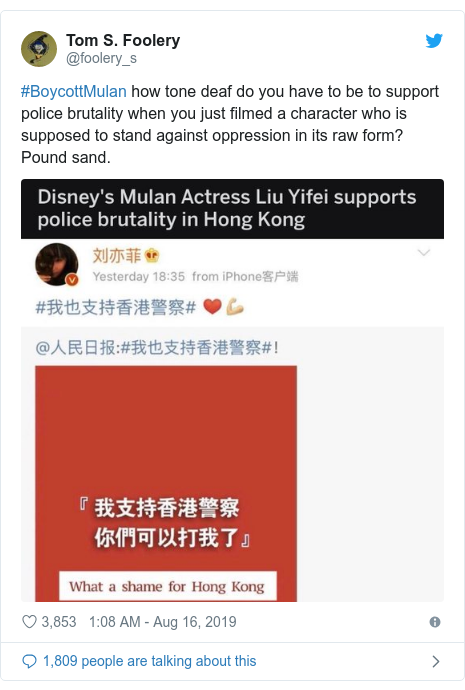Click the speech bubble reply icon

(x=29, y=661)
